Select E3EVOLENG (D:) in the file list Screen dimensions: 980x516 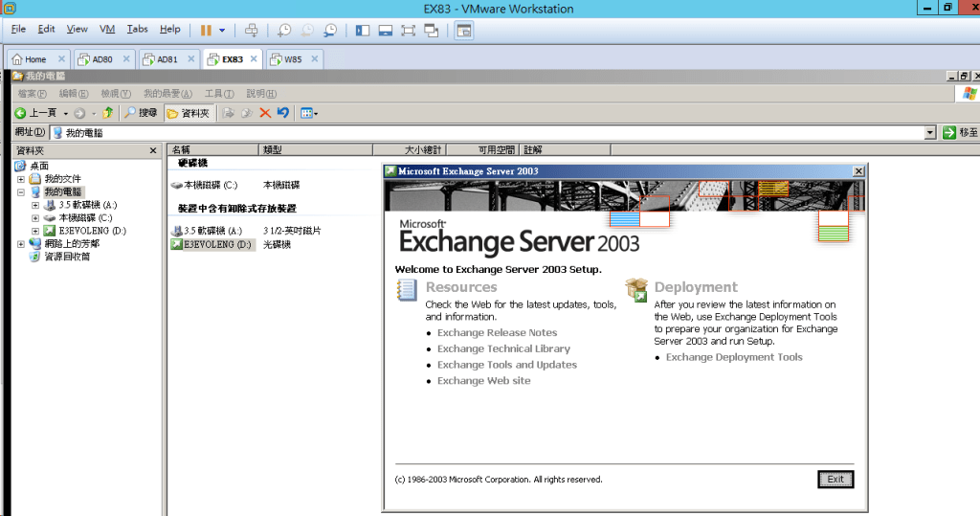click(209, 245)
